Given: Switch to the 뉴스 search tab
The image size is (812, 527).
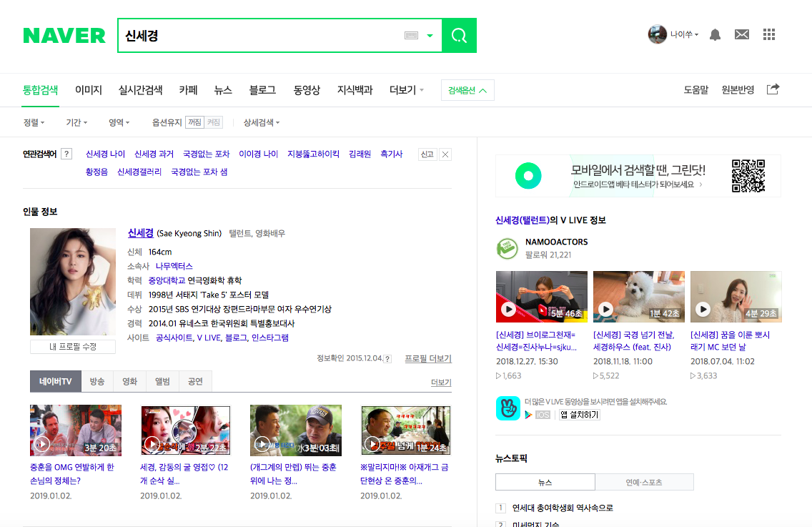Looking at the screenshot, I should [223, 90].
